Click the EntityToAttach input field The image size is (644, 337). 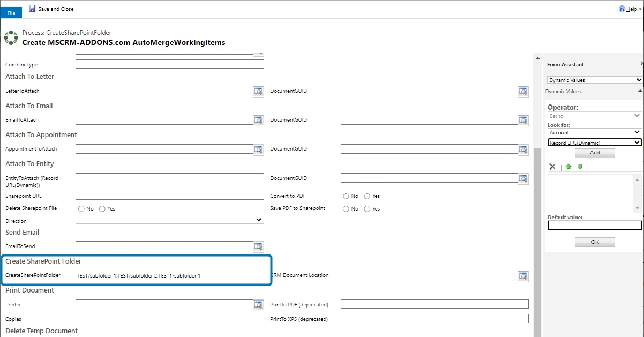pos(170,178)
